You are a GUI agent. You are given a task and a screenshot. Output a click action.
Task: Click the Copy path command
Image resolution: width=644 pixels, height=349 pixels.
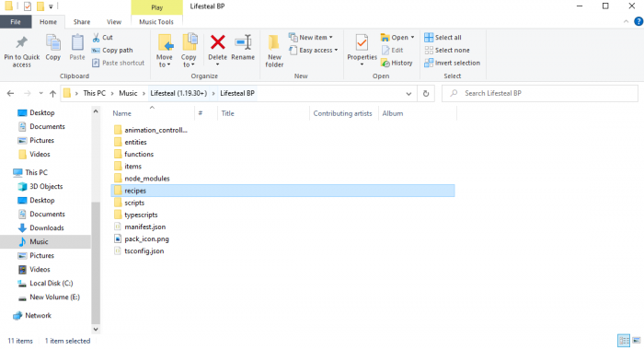tap(112, 50)
